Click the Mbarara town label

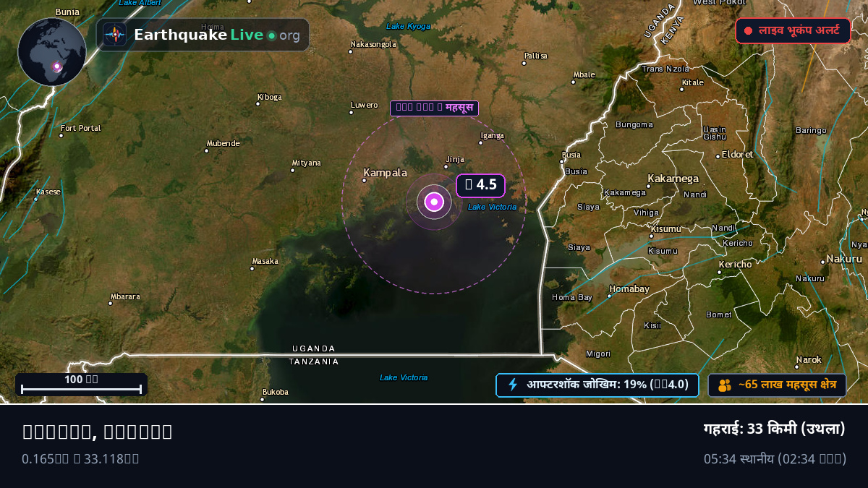(x=125, y=296)
